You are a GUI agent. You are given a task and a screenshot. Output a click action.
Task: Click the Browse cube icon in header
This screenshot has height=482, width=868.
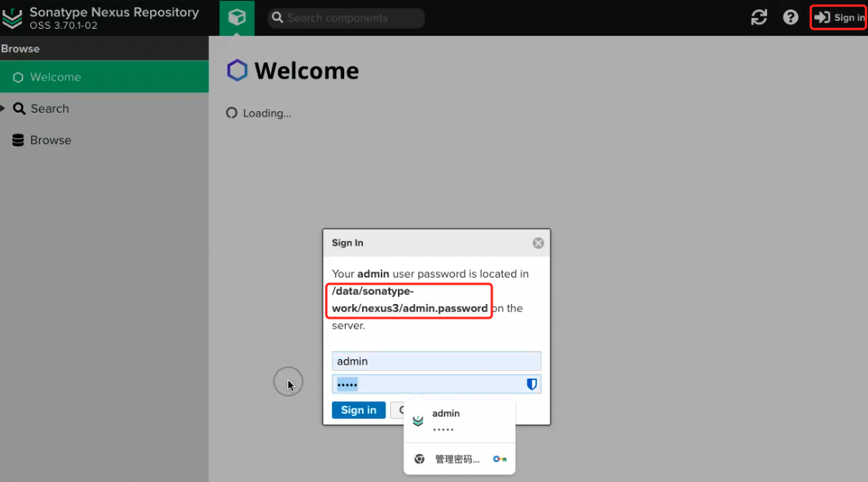(237, 18)
